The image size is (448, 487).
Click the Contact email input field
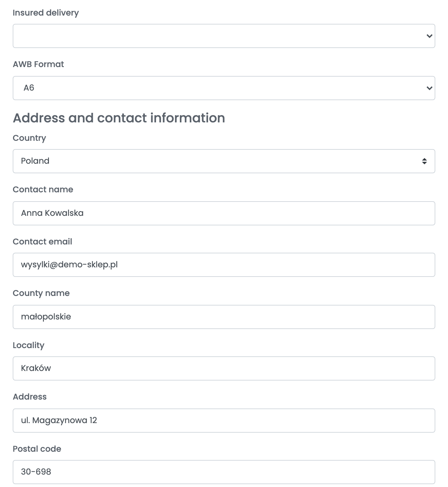pyautogui.click(x=224, y=265)
